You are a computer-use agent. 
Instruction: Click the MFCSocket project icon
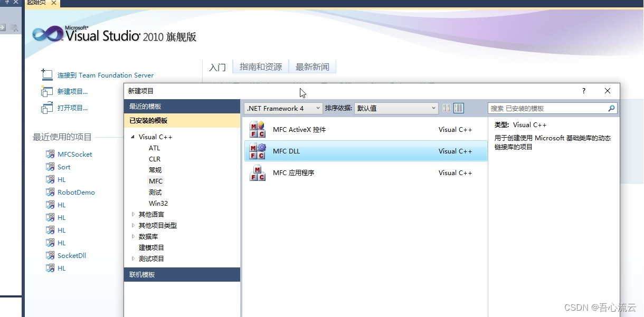(x=50, y=154)
